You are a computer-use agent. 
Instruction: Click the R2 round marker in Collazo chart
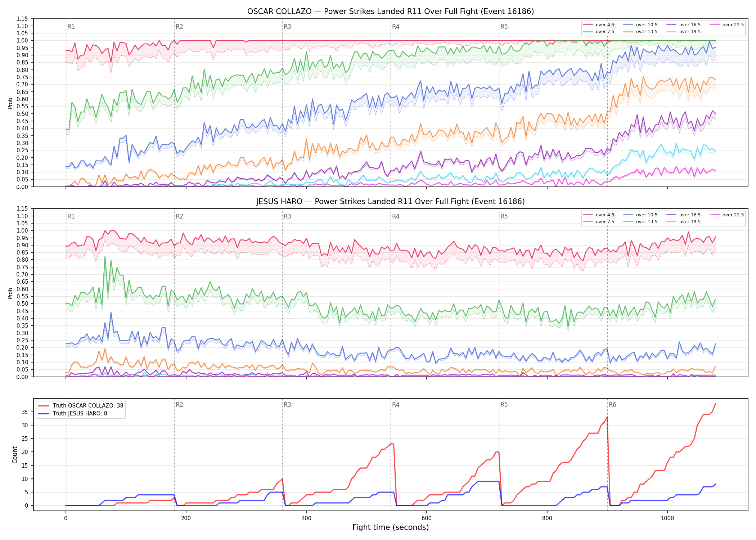[179, 27]
